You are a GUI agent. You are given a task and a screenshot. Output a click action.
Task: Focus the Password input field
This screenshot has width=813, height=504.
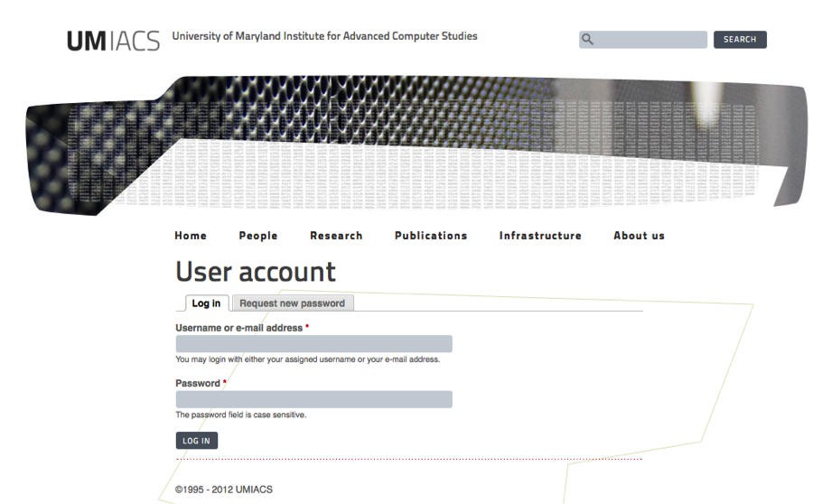point(313,399)
